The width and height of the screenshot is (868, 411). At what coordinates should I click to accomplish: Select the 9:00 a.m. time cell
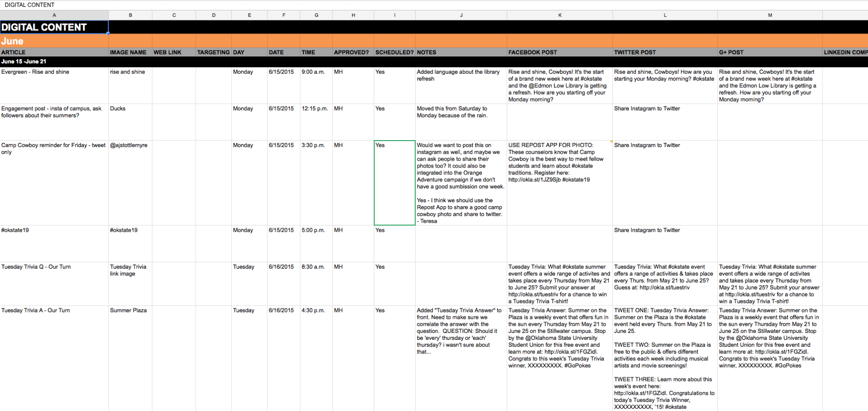point(316,85)
